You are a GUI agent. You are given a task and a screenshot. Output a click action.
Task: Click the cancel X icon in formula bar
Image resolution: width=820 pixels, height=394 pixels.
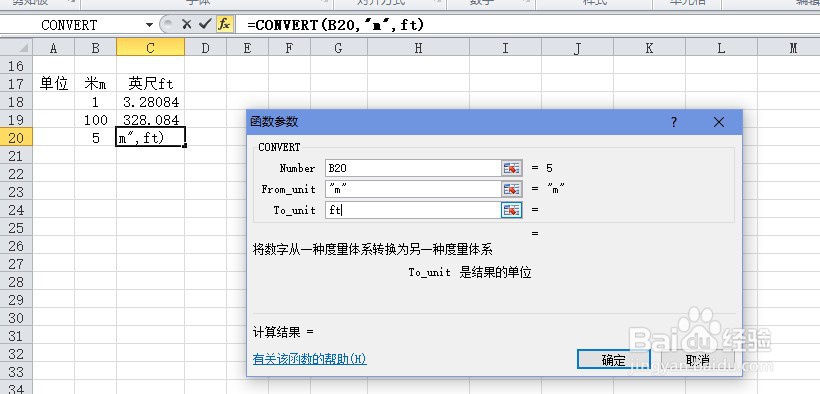tap(187, 24)
